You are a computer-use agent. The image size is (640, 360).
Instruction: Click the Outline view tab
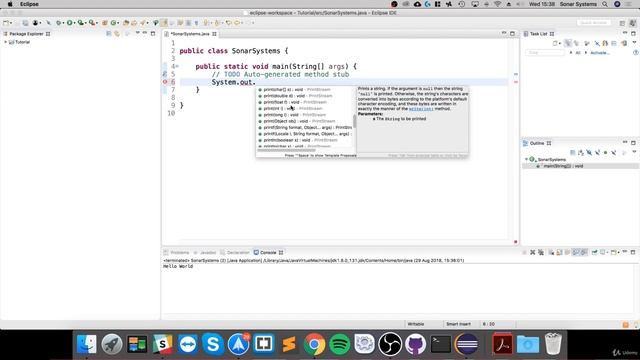pyautogui.click(x=537, y=143)
